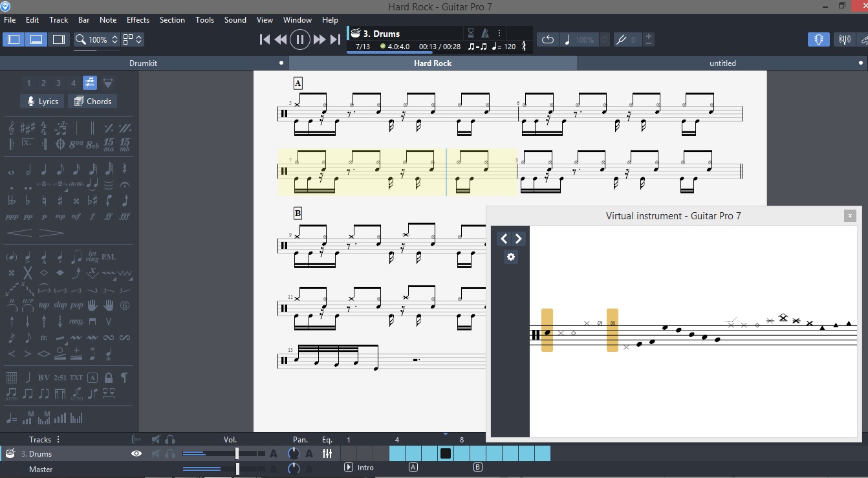Viewport: 868px width, 478px height.
Task: Click the padlock icon in the palette
Action: point(109,377)
